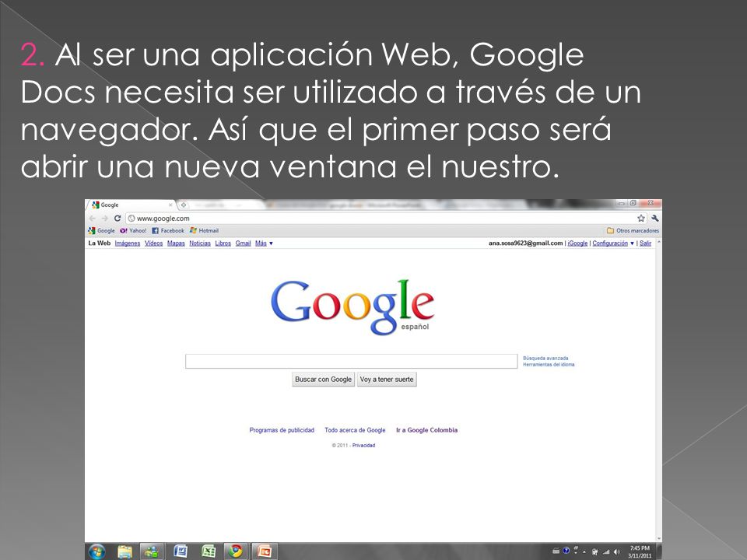Open the Yahoo! bookmark
747x560 pixels.
[x=133, y=230]
